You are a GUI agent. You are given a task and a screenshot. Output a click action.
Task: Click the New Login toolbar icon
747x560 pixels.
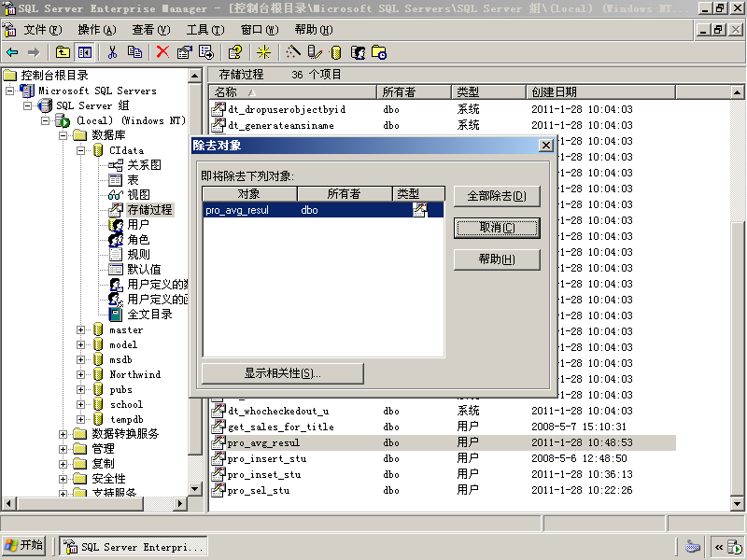[358, 52]
